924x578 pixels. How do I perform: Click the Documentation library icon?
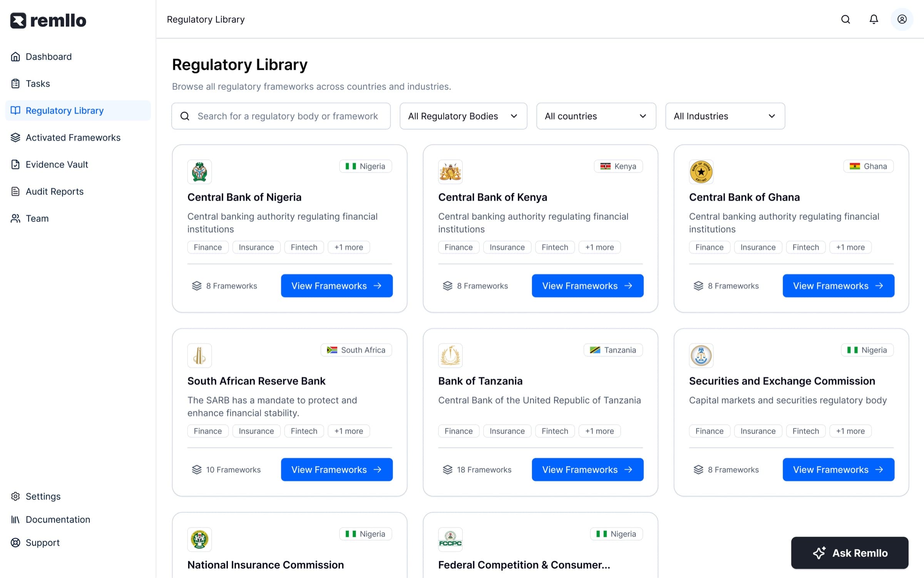click(x=15, y=519)
